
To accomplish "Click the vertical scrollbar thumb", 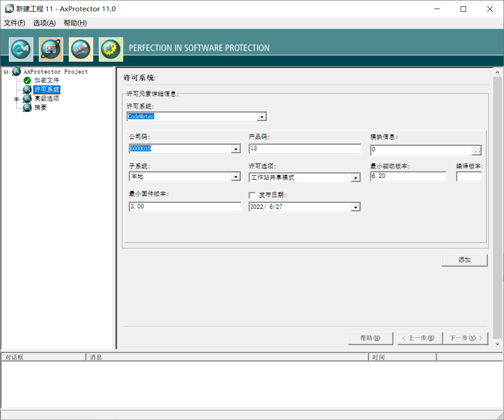I will point(497,208).
